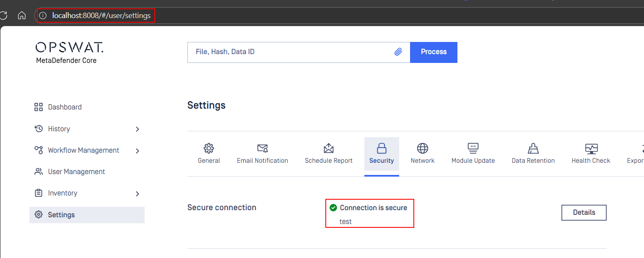Expand the History submenu chevron

138,129
